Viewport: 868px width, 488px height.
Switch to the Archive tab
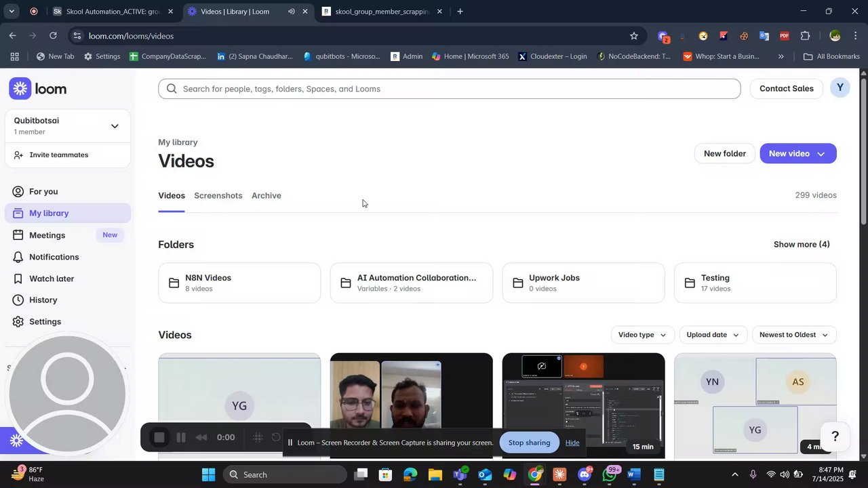click(267, 196)
